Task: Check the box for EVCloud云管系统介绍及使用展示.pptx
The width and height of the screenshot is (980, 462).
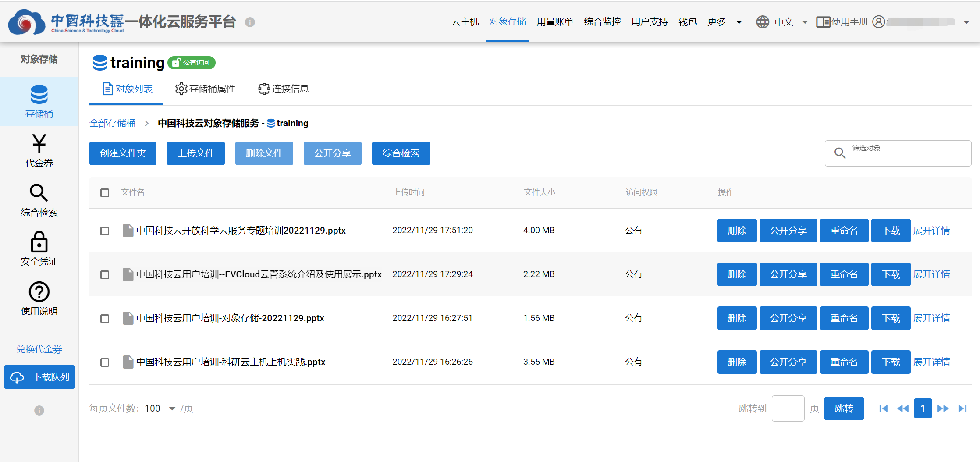Action: [x=105, y=275]
